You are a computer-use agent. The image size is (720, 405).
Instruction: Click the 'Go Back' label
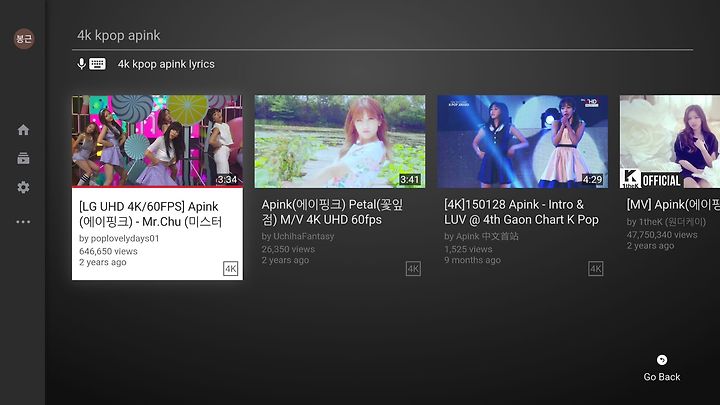point(662,377)
